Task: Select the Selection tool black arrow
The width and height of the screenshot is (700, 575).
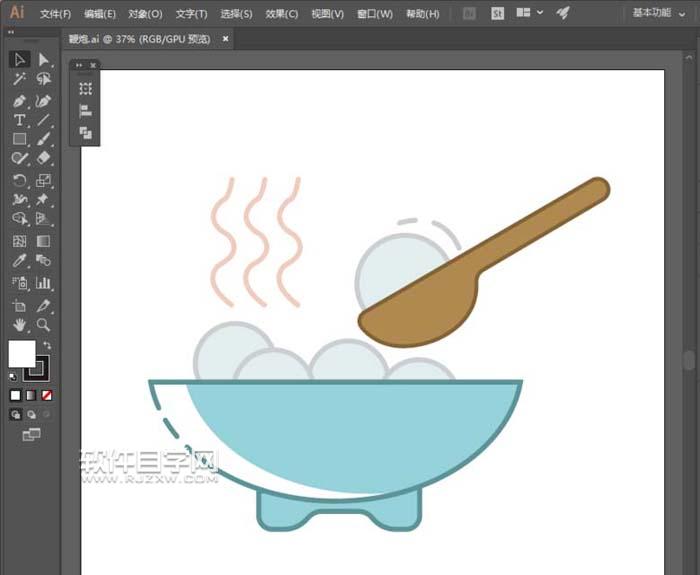Action: tap(20, 59)
